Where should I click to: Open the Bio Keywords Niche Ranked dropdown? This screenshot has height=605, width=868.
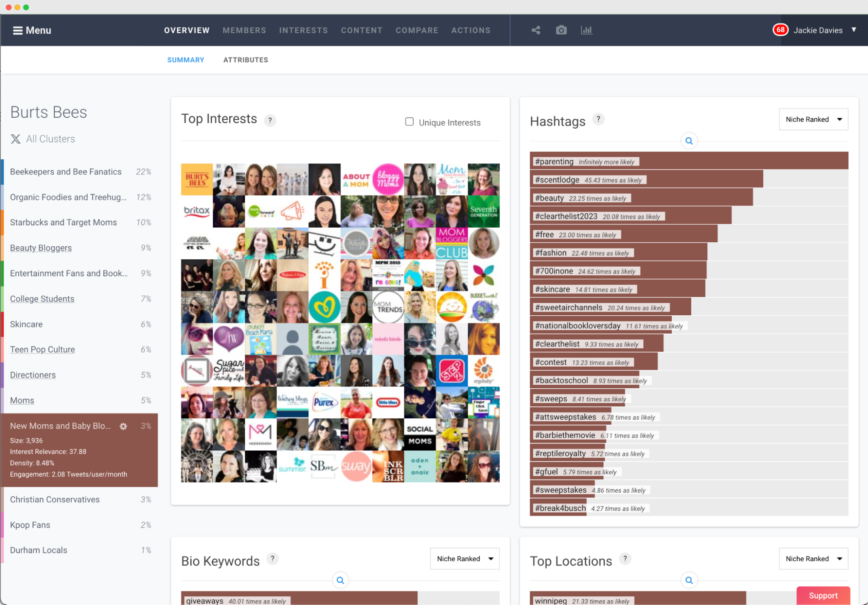[x=465, y=559]
